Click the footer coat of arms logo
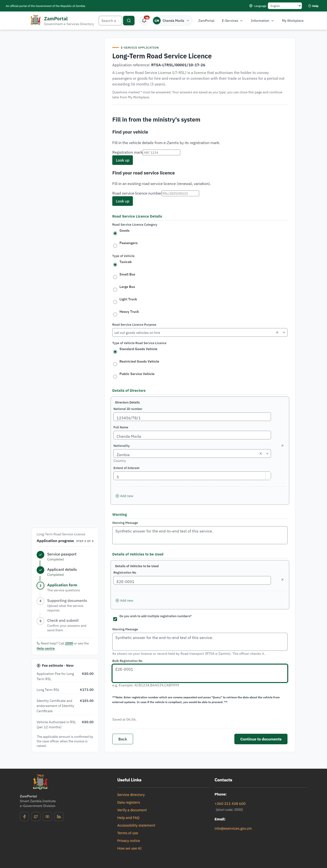 coord(40,782)
